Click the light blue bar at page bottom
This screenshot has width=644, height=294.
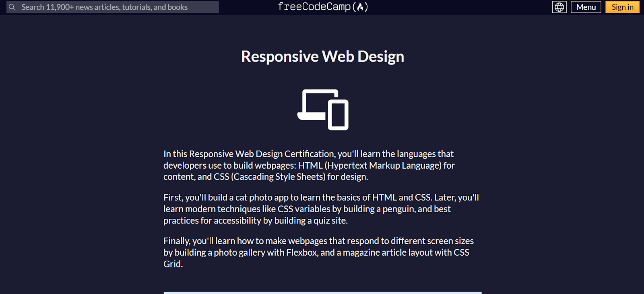(x=322, y=292)
